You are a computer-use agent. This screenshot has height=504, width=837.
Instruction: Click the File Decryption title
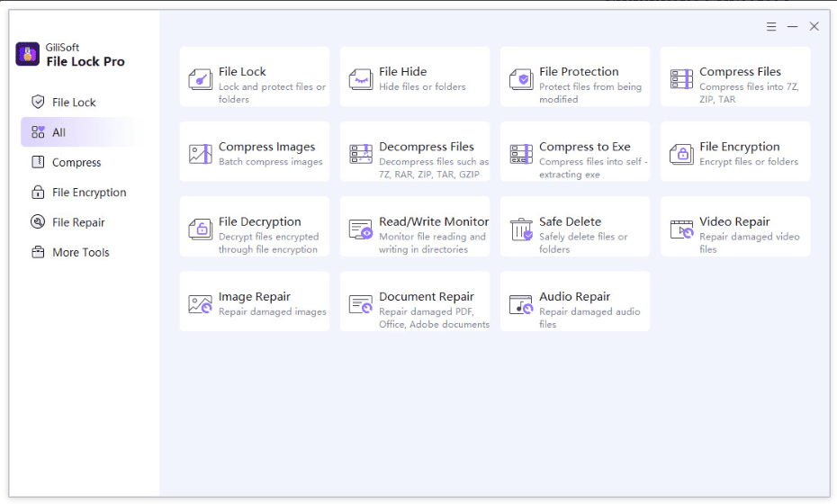pyautogui.click(x=259, y=222)
